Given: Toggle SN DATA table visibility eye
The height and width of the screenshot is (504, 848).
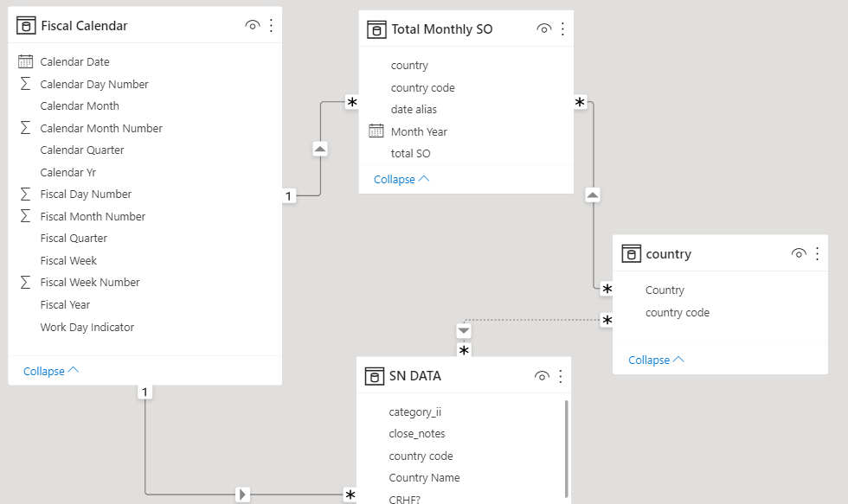Looking at the screenshot, I should (x=542, y=376).
